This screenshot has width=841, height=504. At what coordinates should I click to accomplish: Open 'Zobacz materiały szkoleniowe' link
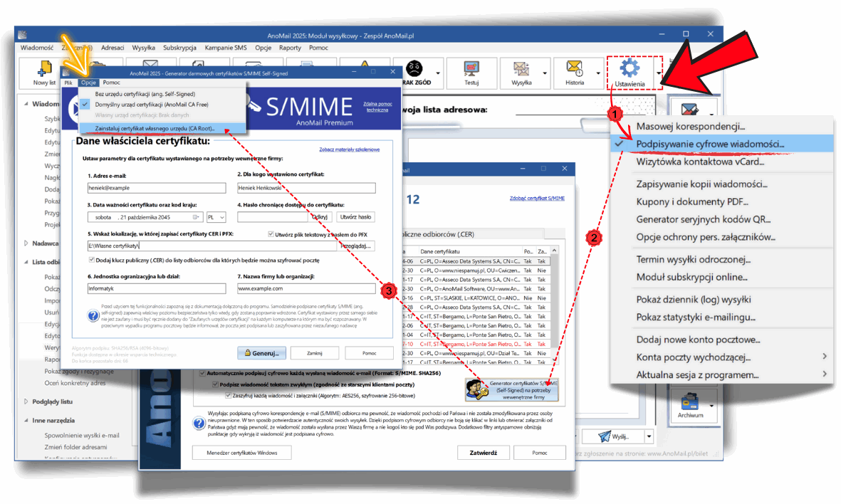[349, 149]
